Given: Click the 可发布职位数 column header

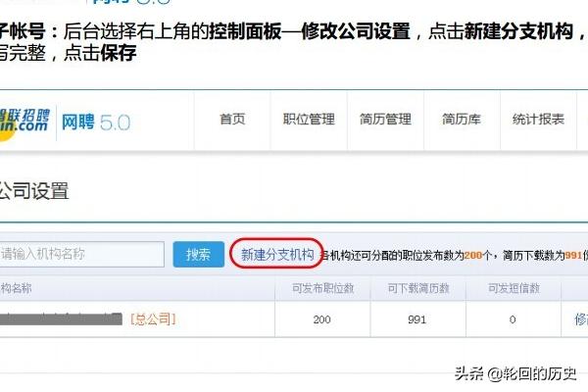Looking at the screenshot, I should (322, 288).
